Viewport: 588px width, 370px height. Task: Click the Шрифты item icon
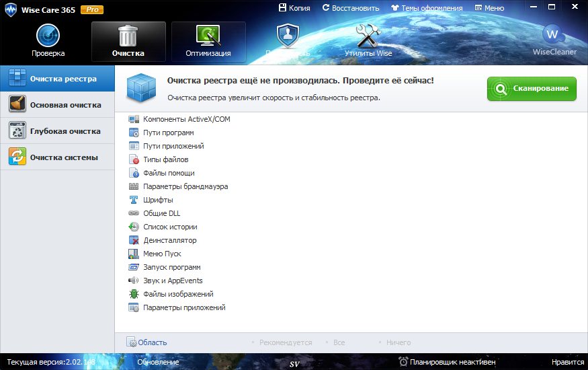click(x=133, y=200)
